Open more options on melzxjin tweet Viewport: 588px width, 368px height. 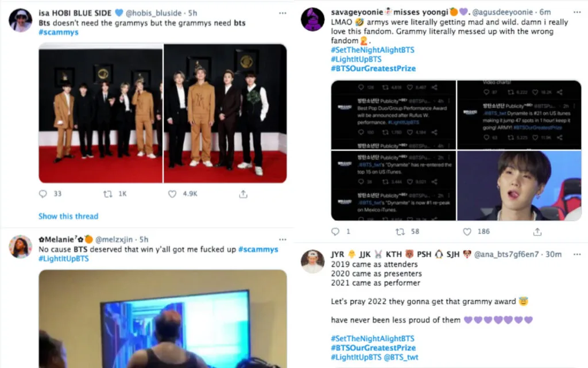point(283,240)
